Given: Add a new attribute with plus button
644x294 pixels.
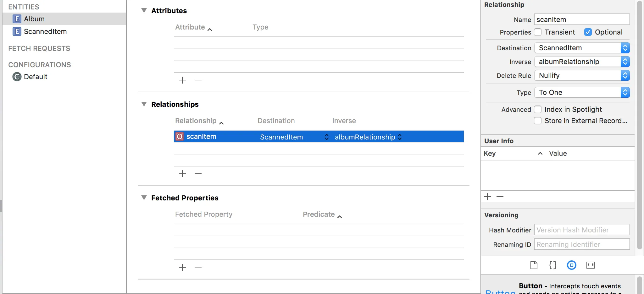Looking at the screenshot, I should click(182, 80).
